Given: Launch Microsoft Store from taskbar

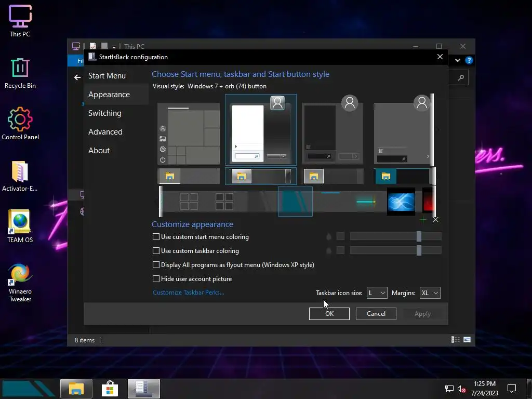Looking at the screenshot, I should [110, 389].
